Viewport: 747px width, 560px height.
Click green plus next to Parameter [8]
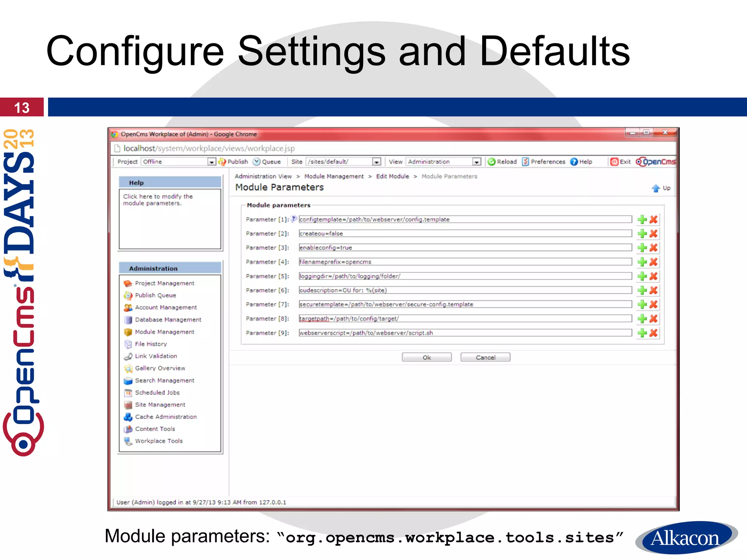pos(642,319)
